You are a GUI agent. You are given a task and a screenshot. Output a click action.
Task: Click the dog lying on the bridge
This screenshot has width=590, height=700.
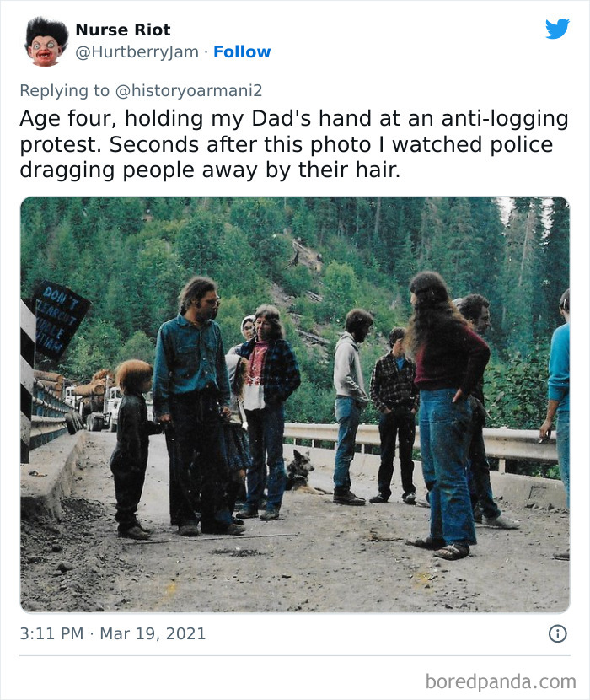click(x=302, y=472)
